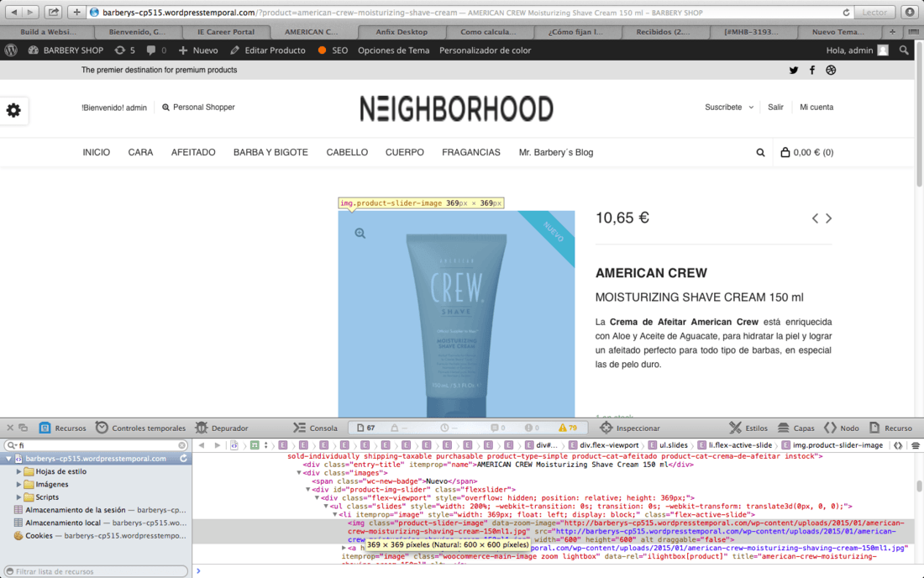Zoom the product image with magnifier icon
The height and width of the screenshot is (578, 924).
(360, 234)
